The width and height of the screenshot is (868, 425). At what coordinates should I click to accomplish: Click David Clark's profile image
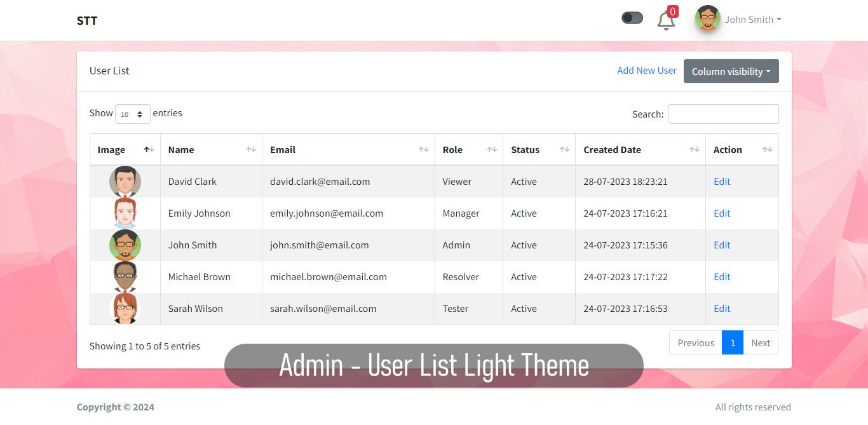125,182
